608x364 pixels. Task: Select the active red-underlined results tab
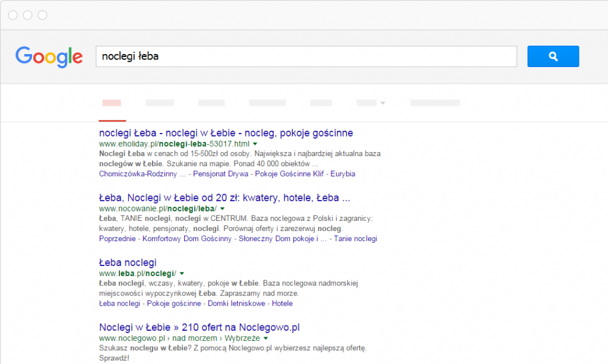[x=112, y=103]
